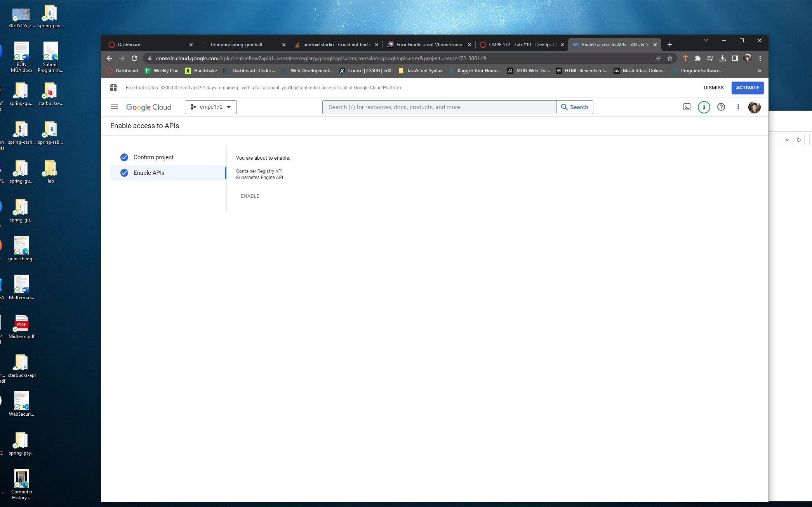Open Chrome extensions puzzle icon
Screen dimensions: 812x507
[697, 58]
